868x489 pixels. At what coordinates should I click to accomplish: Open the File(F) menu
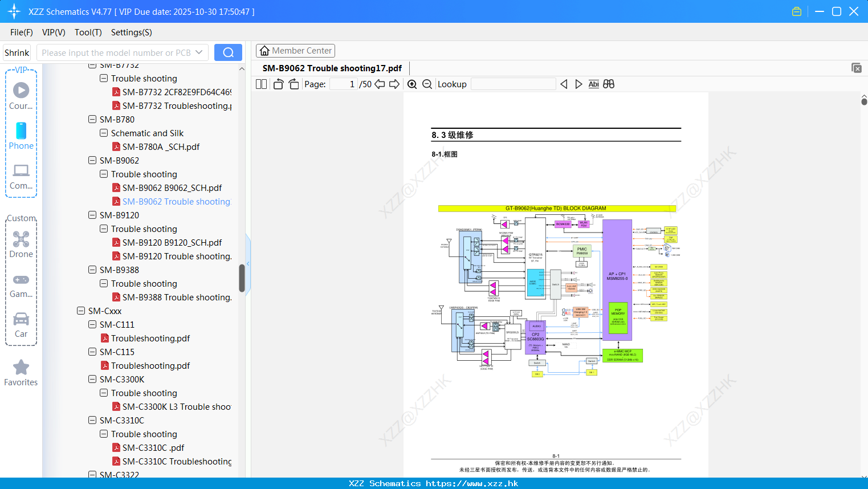tap(22, 32)
